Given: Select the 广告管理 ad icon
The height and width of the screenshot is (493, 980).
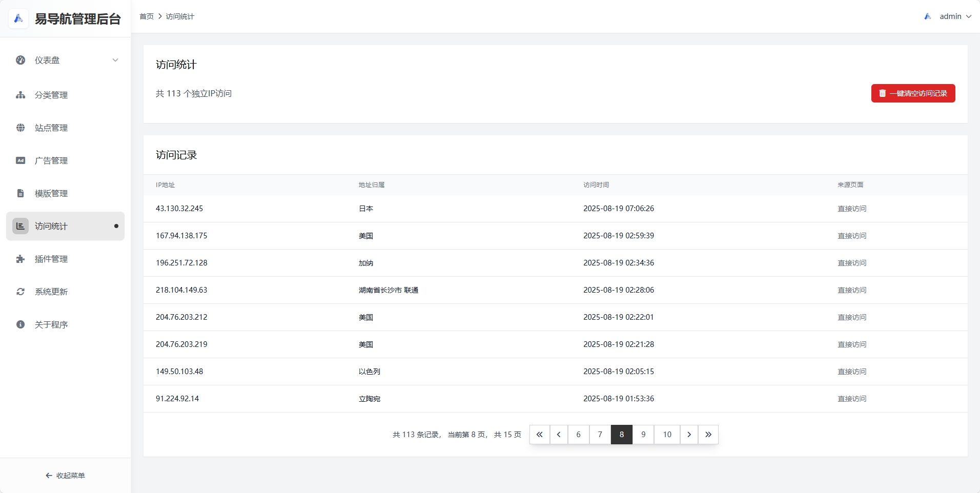Looking at the screenshot, I should (20, 160).
